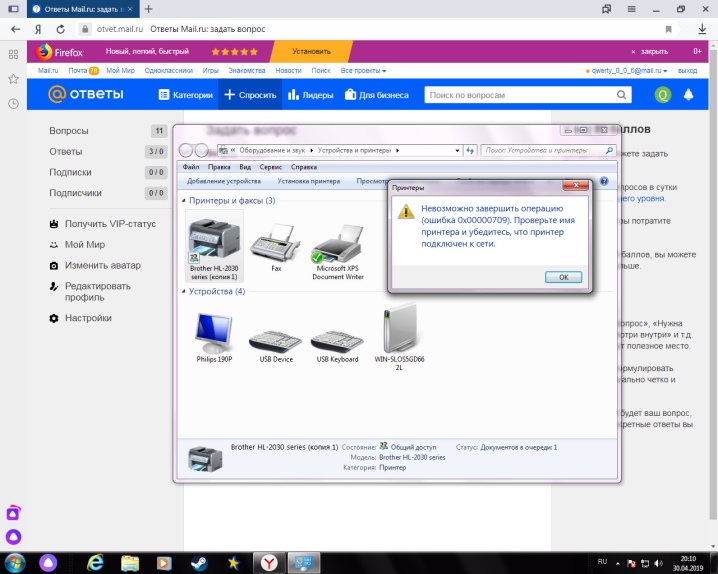
Task: Open the Сервис menu
Action: point(270,167)
